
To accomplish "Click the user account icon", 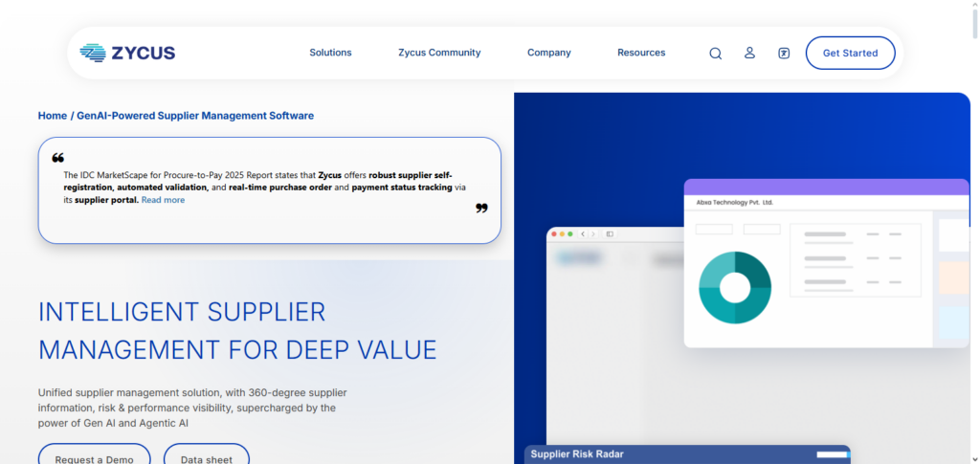I will pyautogui.click(x=749, y=53).
